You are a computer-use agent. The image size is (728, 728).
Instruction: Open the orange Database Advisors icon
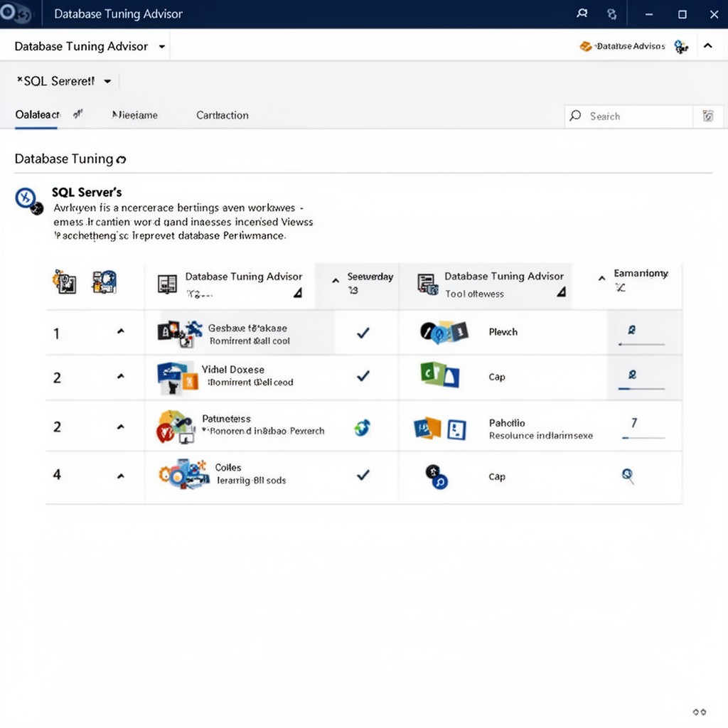coord(586,46)
